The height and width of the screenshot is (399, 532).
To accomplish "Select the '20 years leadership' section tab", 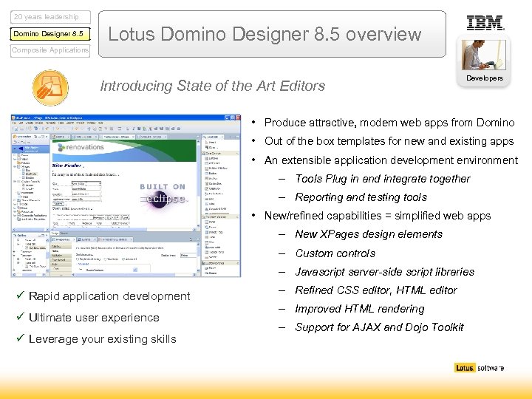I will 50,17.
